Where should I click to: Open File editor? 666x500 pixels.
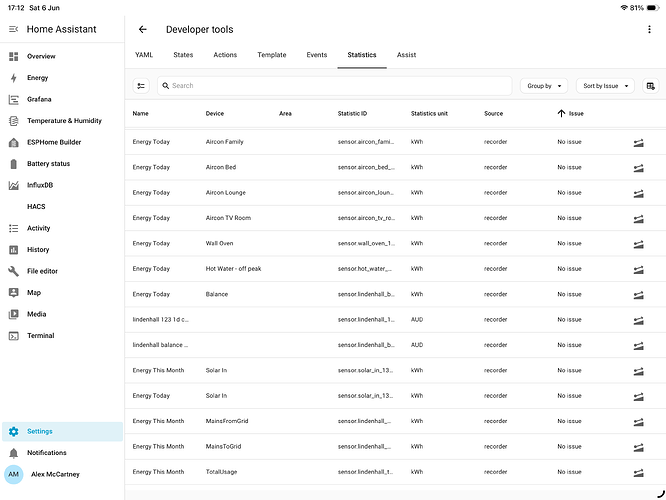point(62,271)
